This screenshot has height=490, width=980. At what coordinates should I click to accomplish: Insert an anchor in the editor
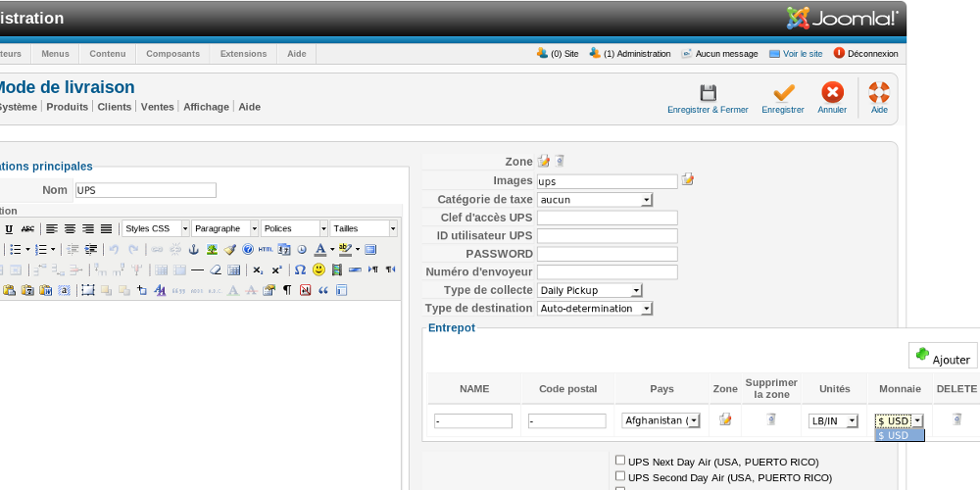194,249
